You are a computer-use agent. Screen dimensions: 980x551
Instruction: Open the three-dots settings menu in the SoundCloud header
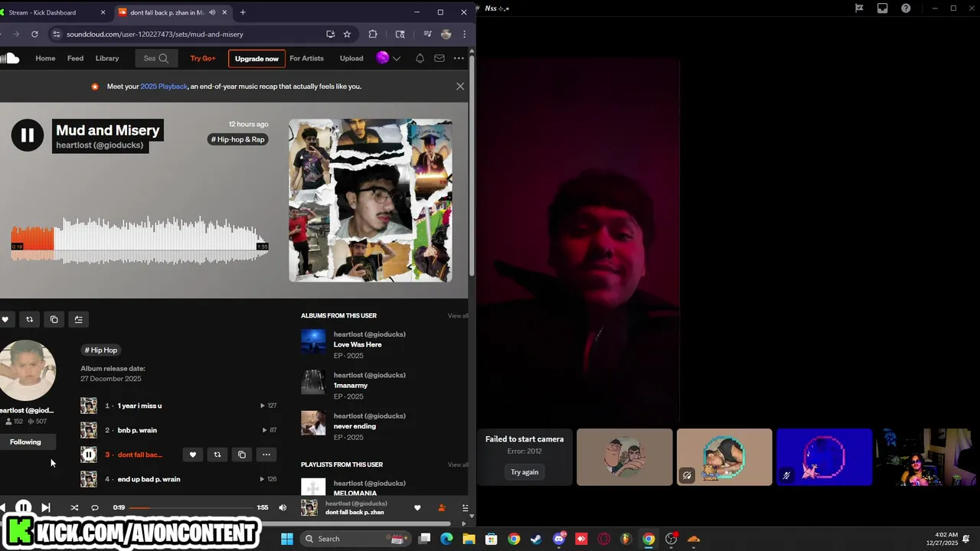pyautogui.click(x=459, y=58)
